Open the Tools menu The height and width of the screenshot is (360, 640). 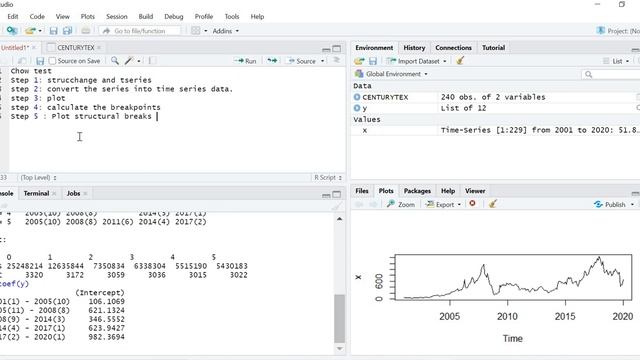tap(232, 17)
